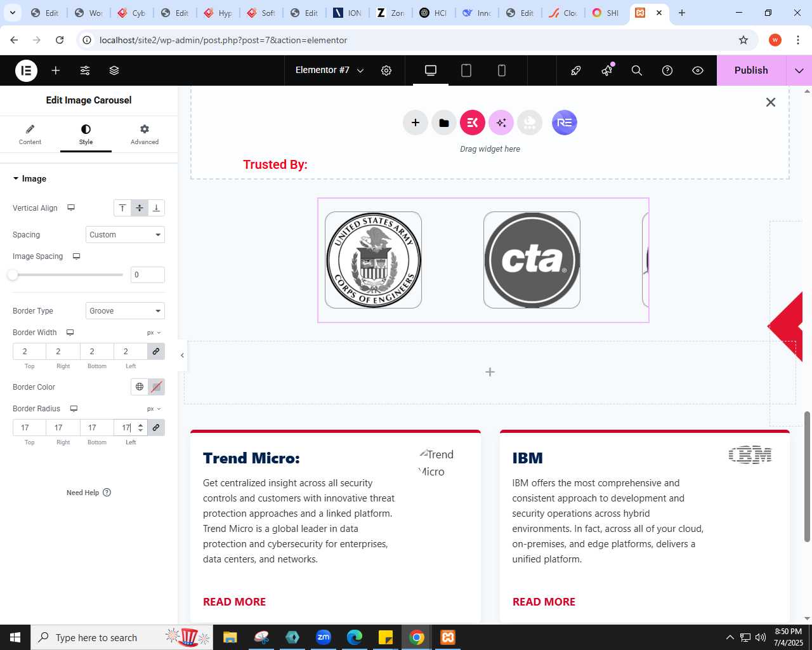Add new section plus circle
This screenshot has height=650, width=812.
416,123
